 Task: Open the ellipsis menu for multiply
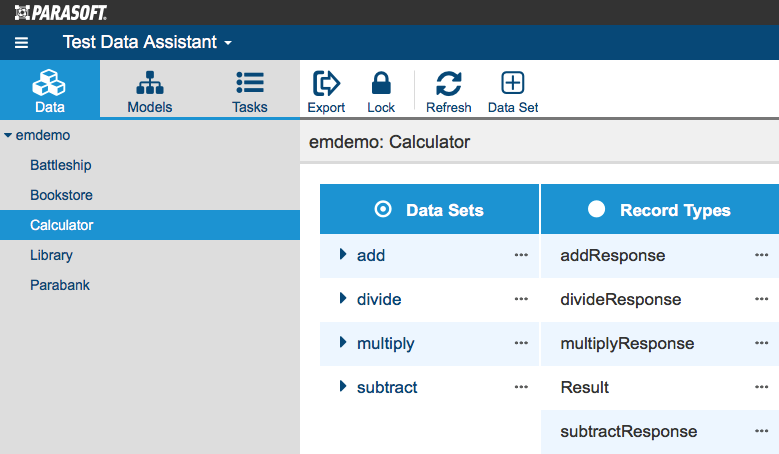[x=521, y=343]
